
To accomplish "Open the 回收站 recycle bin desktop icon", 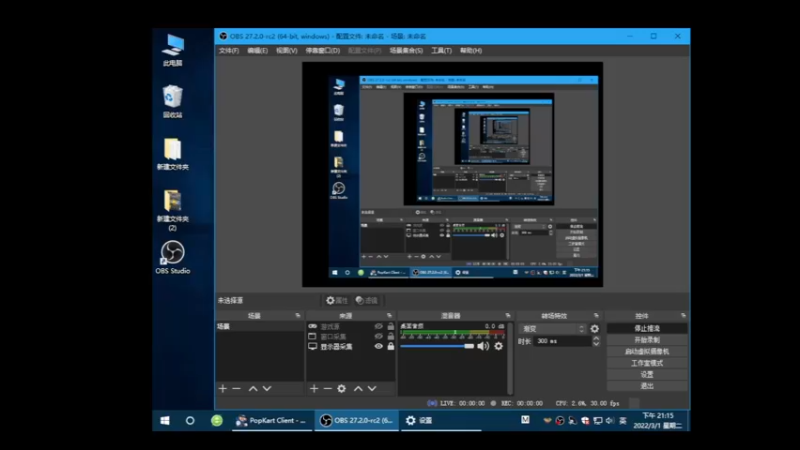I will point(172,102).
